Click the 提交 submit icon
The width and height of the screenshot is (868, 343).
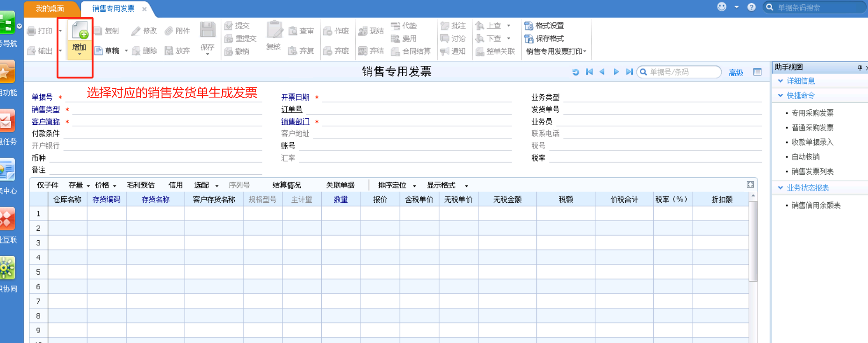pyautogui.click(x=229, y=26)
